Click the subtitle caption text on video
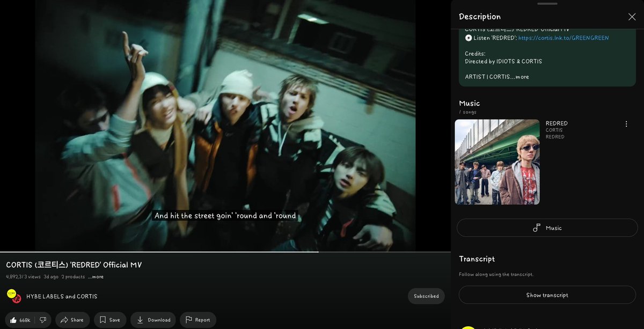644x329 pixels. click(225, 216)
